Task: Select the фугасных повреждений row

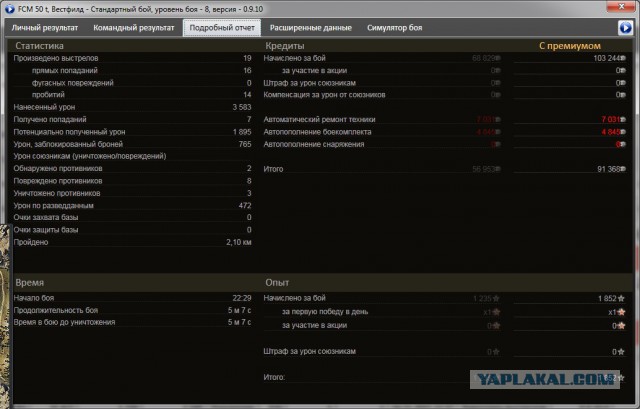Action: (132, 82)
